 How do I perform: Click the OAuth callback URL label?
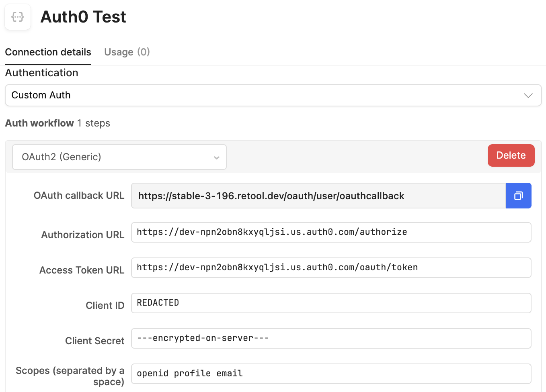pos(79,196)
